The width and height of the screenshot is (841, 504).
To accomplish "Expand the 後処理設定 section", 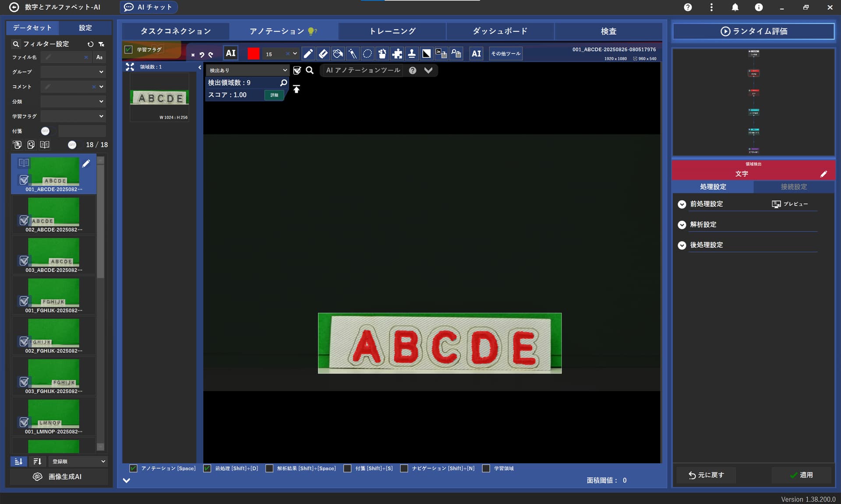I will click(682, 245).
